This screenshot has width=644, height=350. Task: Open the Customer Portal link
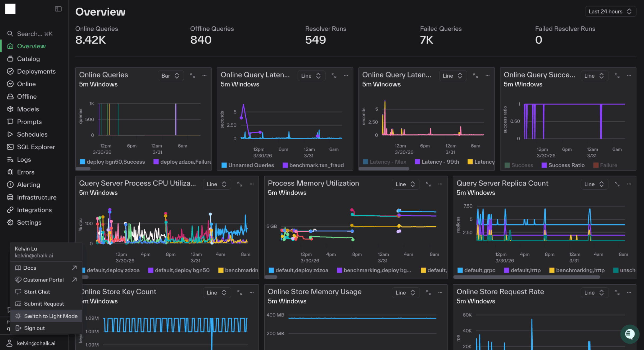coord(43,280)
